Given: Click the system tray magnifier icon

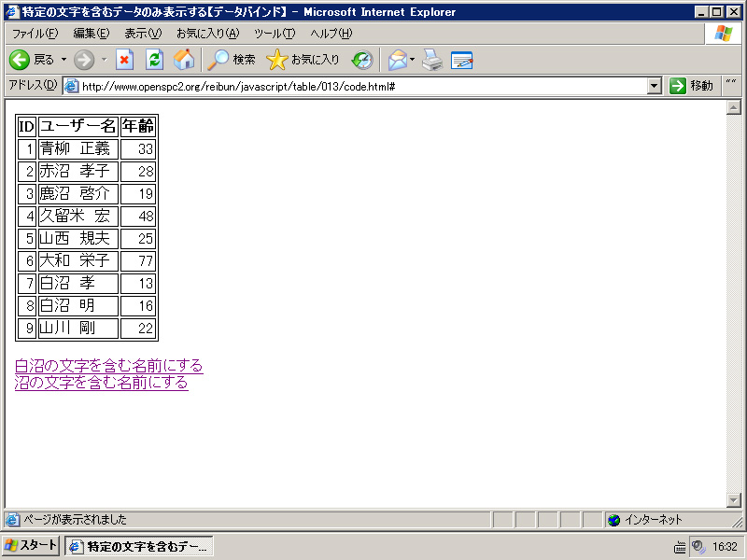Looking at the screenshot, I should [x=698, y=547].
